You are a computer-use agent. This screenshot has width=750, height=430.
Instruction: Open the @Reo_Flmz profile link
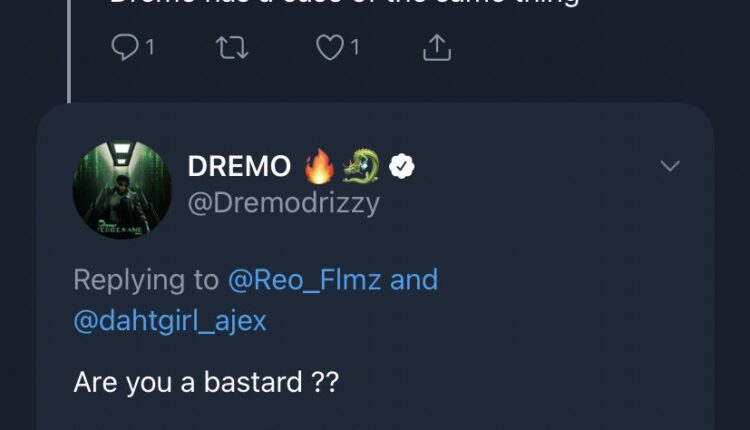click(304, 280)
